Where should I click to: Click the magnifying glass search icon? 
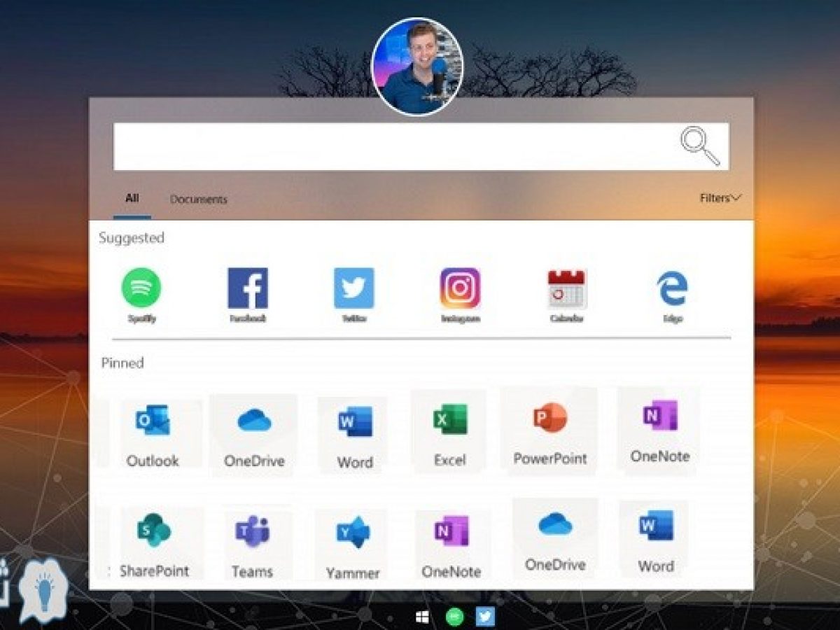700,146
